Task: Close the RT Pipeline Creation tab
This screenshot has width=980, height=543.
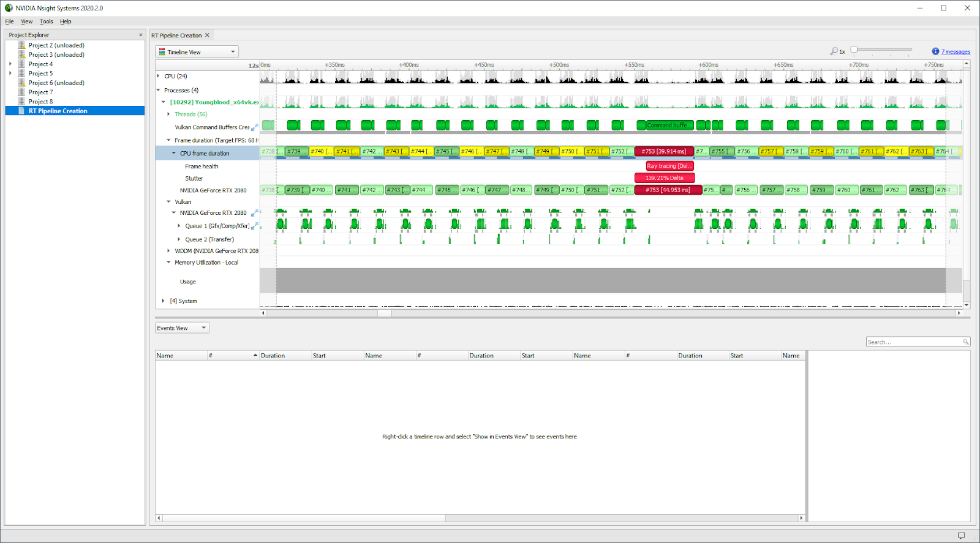Action: pyautogui.click(x=207, y=35)
